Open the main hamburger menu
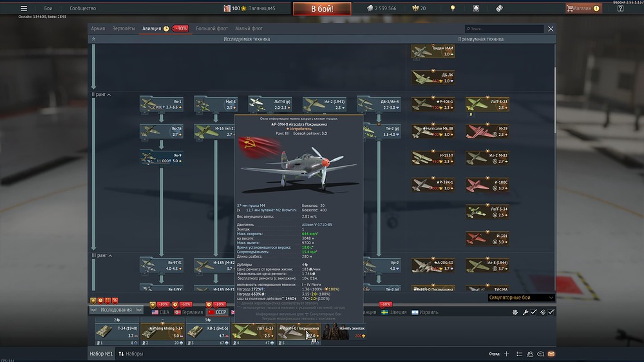Viewport: 644px width, 362px height. (24, 8)
